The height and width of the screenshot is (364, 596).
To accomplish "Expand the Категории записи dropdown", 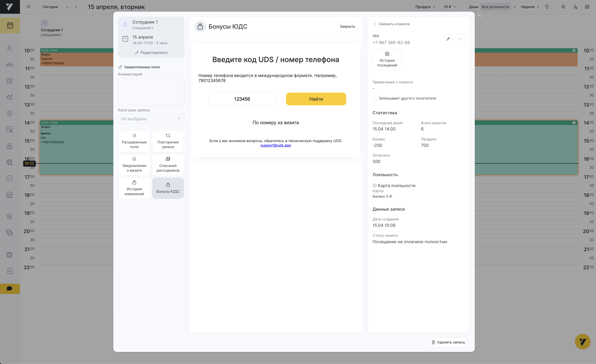I will point(151,119).
